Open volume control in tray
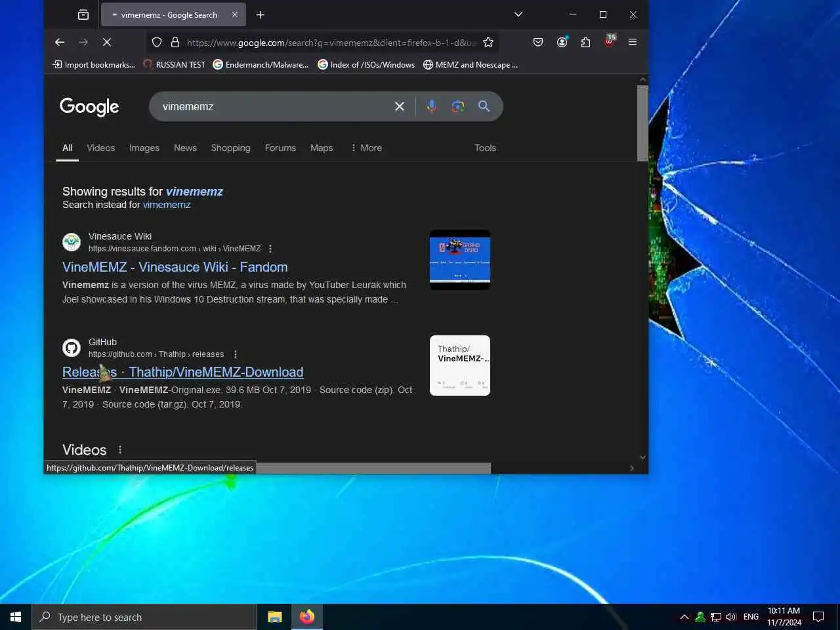Viewport: 840px width, 630px height. (731, 617)
